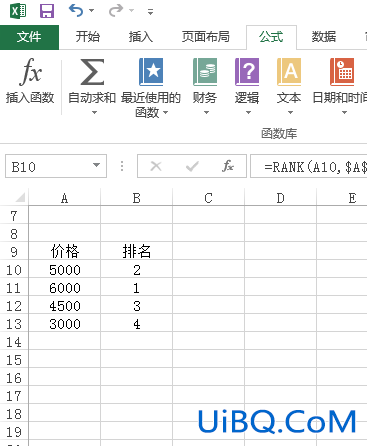Select row 10 header
The image size is (367, 446).
[14, 270]
